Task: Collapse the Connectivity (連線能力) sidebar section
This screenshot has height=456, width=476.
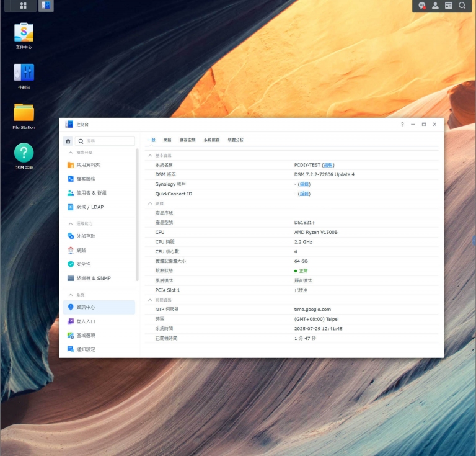Action: [71, 223]
